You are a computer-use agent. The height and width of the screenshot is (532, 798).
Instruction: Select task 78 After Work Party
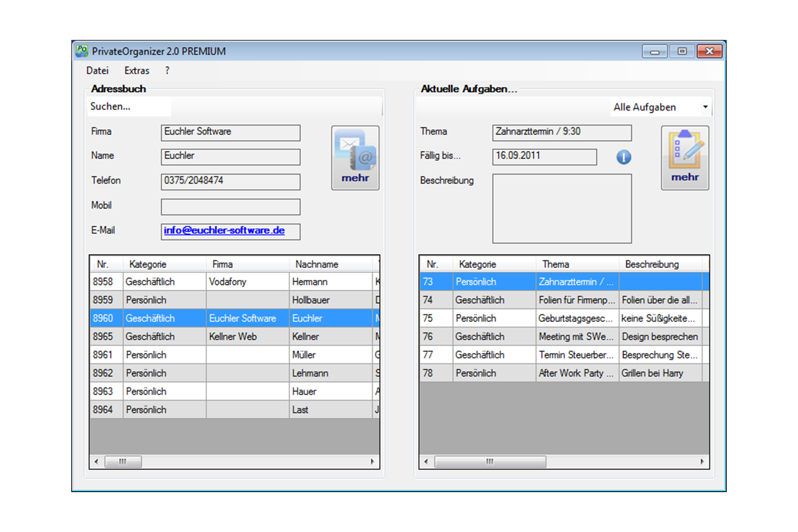pyautogui.click(x=564, y=373)
